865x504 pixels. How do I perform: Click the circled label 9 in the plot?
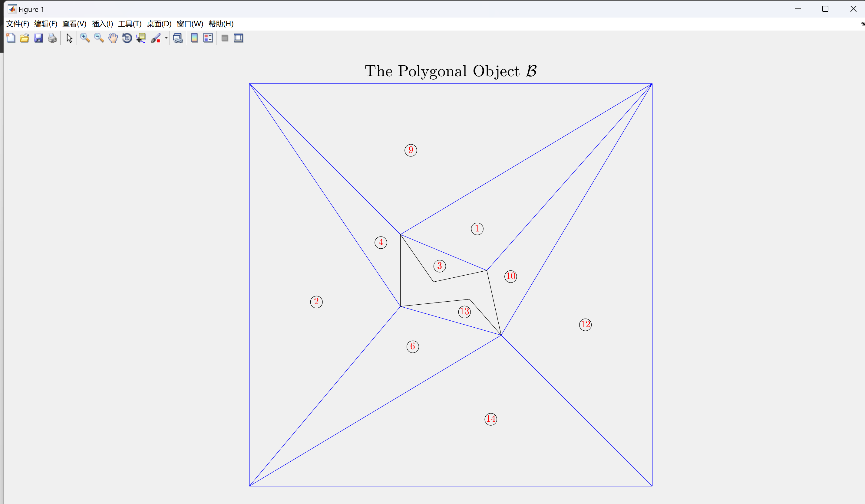[411, 150]
